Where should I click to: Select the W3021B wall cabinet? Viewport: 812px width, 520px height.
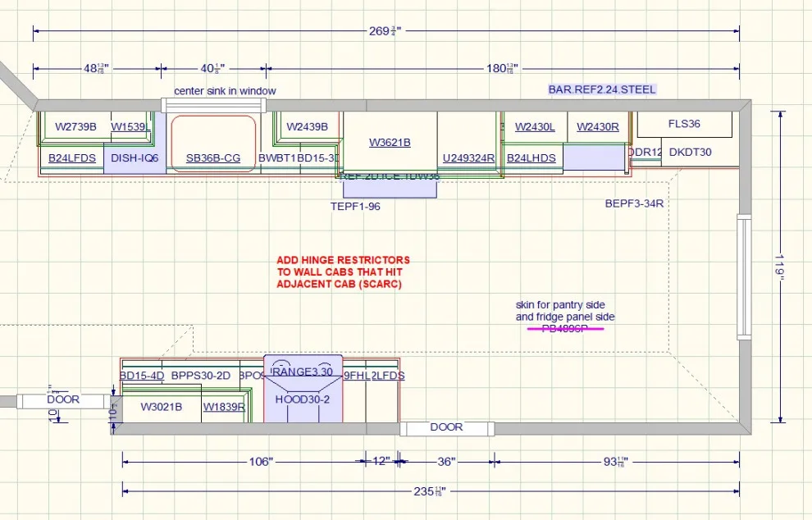pyautogui.click(x=161, y=407)
